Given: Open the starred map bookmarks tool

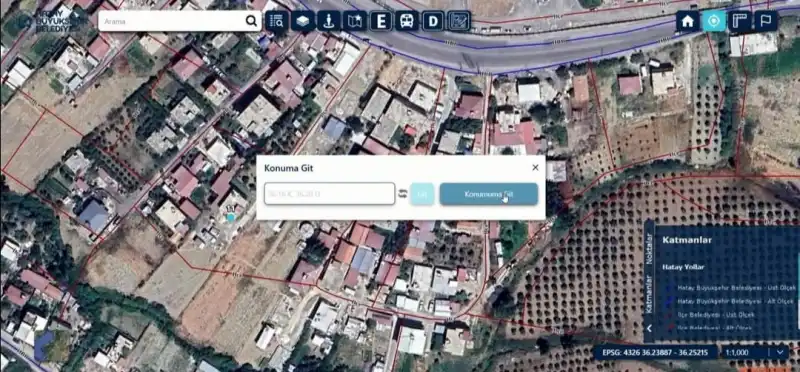Looking at the screenshot, I should pyautogui.click(x=355, y=21).
